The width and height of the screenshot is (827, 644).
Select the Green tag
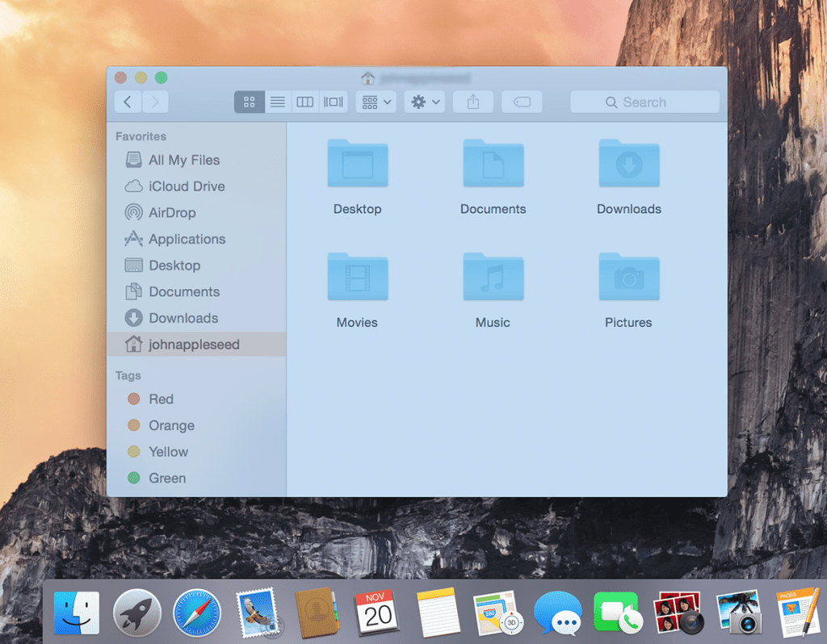tap(167, 478)
